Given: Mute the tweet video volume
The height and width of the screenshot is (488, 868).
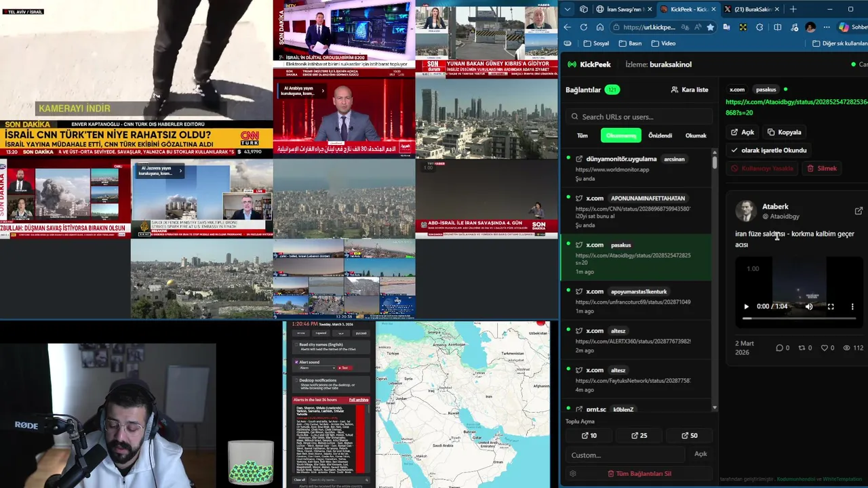Looking at the screenshot, I should (809, 306).
